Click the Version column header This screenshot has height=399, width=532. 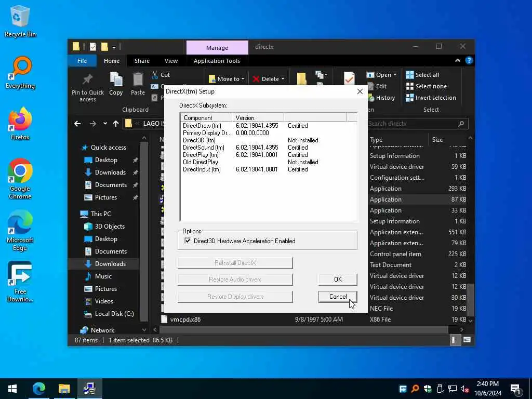(258, 118)
